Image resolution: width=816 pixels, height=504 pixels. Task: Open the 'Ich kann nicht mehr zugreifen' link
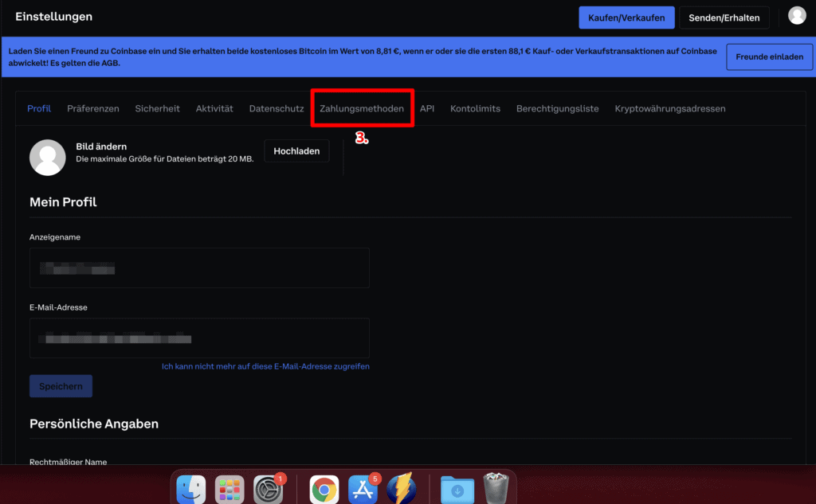(265, 366)
